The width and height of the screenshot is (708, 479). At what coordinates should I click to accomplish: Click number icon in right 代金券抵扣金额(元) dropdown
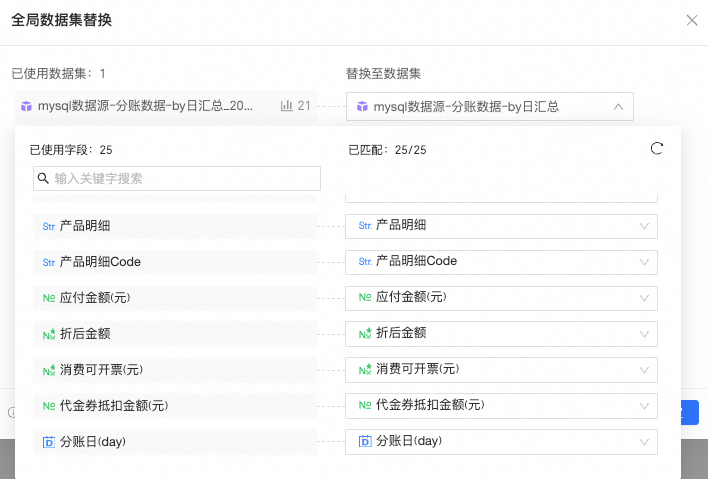coord(365,405)
